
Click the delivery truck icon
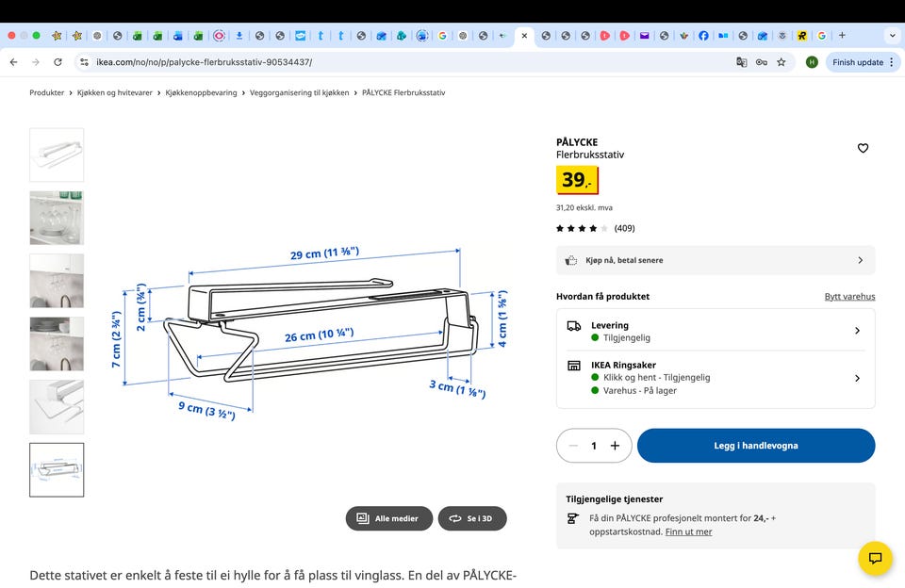[574, 326]
